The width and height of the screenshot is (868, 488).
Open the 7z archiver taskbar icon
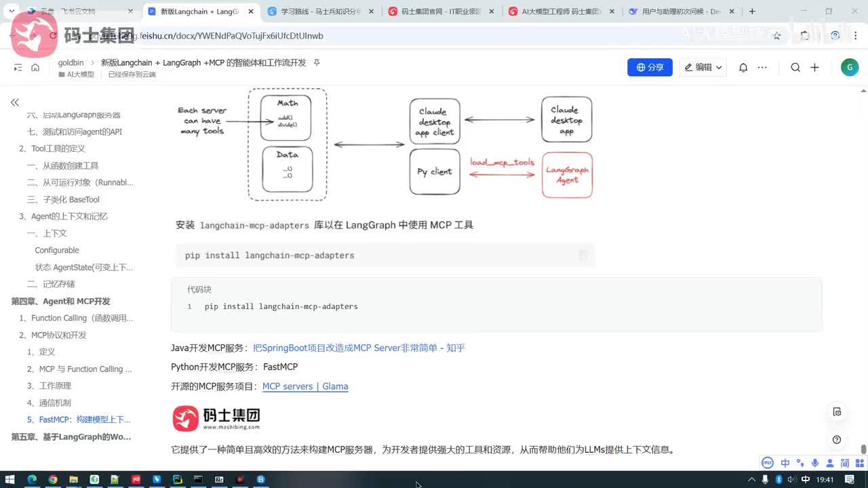coord(219,480)
